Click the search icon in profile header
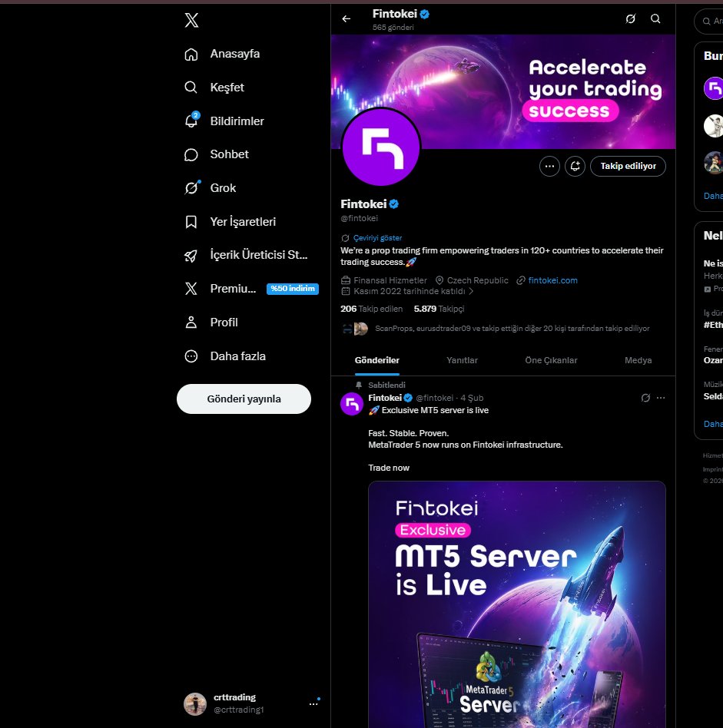Screen dimensions: 723x728 [x=655, y=18]
